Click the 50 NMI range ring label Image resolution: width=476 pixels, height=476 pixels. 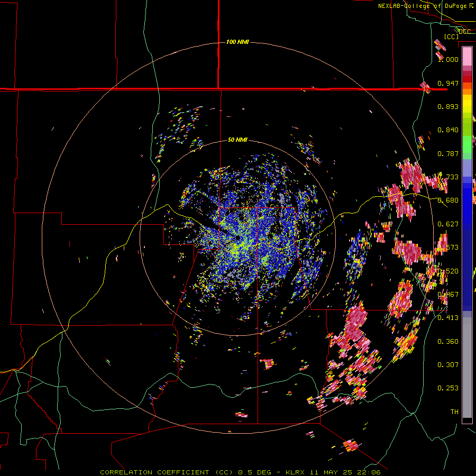[x=237, y=140]
